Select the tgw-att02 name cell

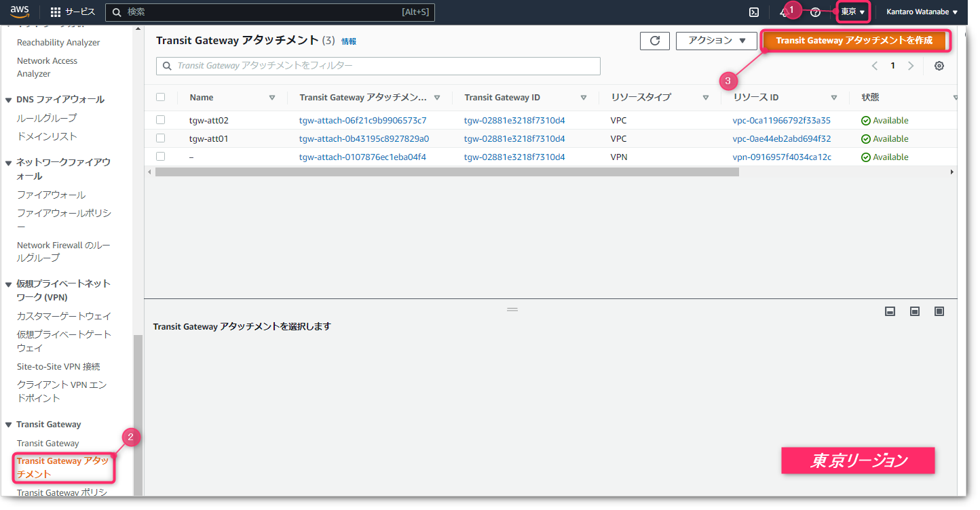[209, 121]
